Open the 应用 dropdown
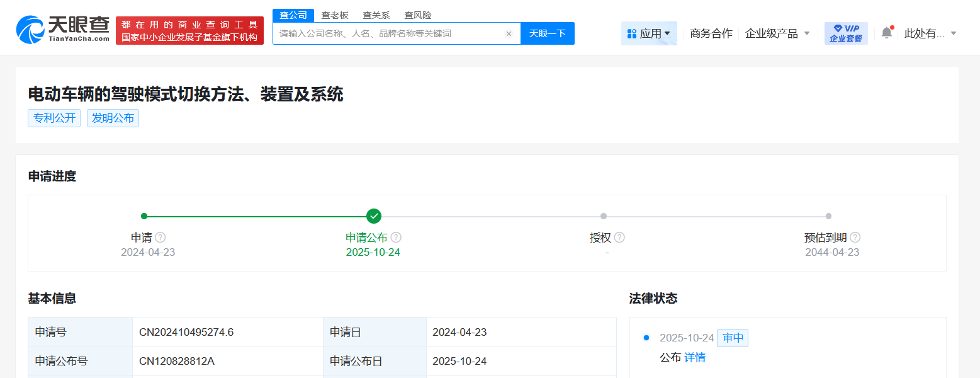This screenshot has width=980, height=378. tap(649, 33)
